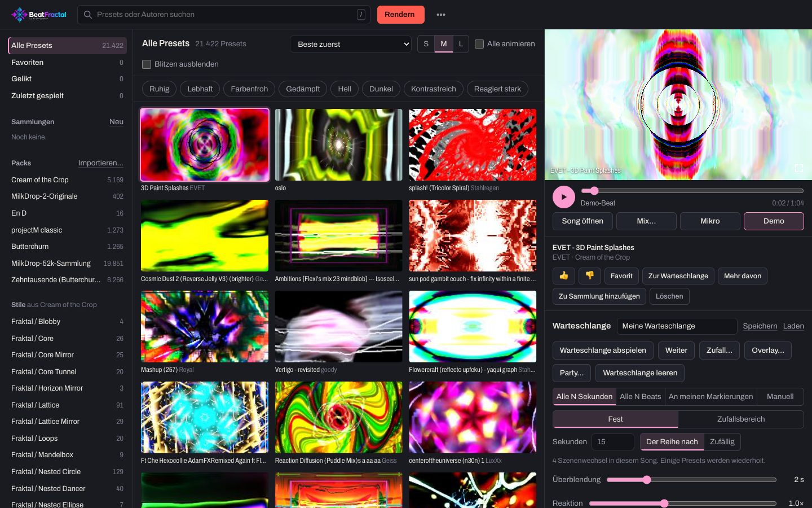Click the Mikro button

pyautogui.click(x=710, y=221)
